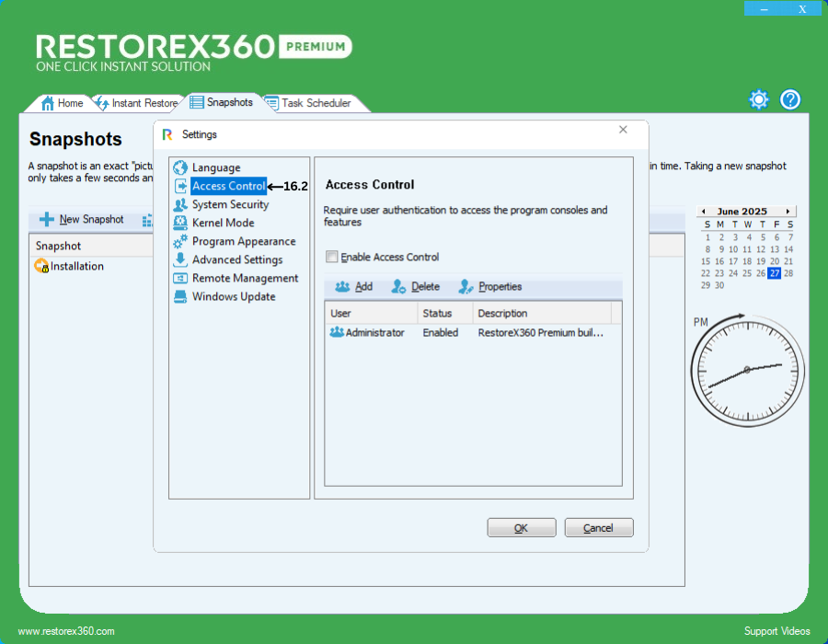Click the gear settings icon
The height and width of the screenshot is (644, 828).
pyautogui.click(x=758, y=99)
